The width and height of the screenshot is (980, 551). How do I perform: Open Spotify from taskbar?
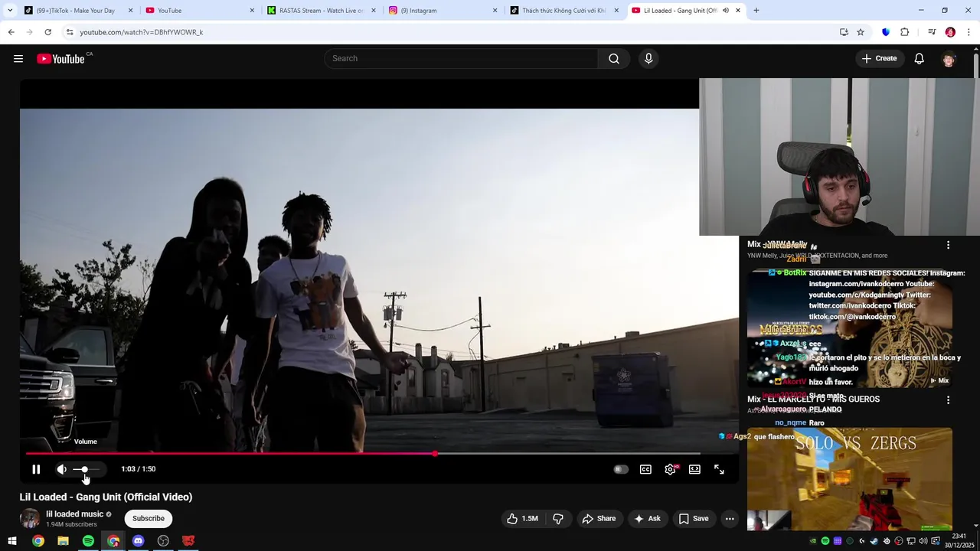click(88, 541)
